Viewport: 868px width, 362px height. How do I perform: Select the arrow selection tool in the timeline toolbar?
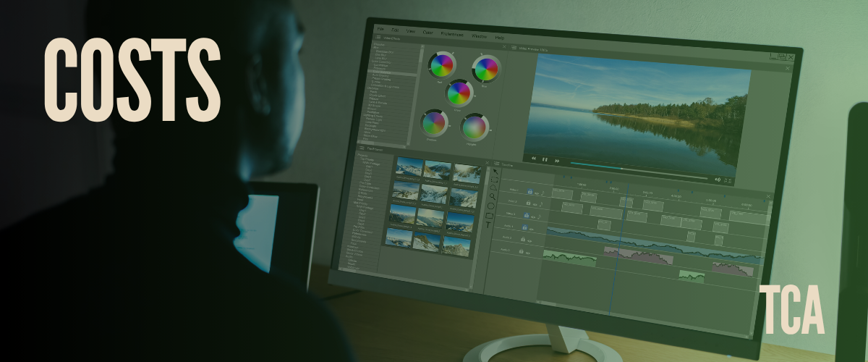pos(495,172)
